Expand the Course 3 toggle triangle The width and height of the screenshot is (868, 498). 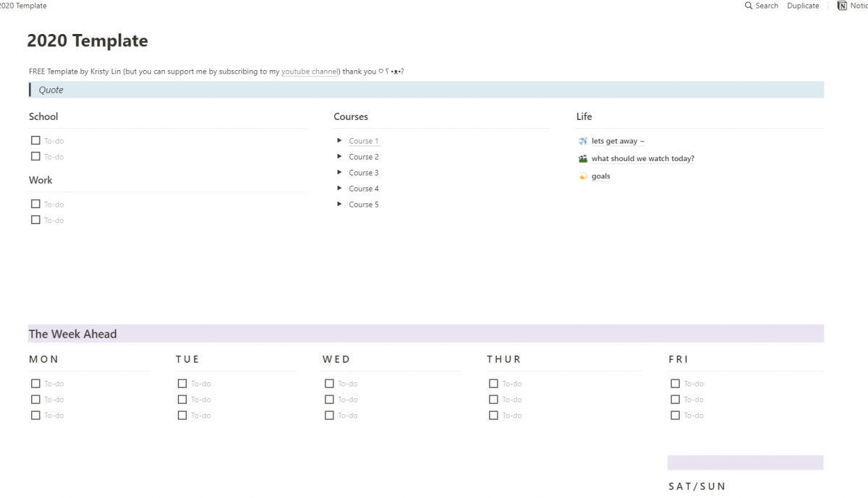tap(339, 172)
